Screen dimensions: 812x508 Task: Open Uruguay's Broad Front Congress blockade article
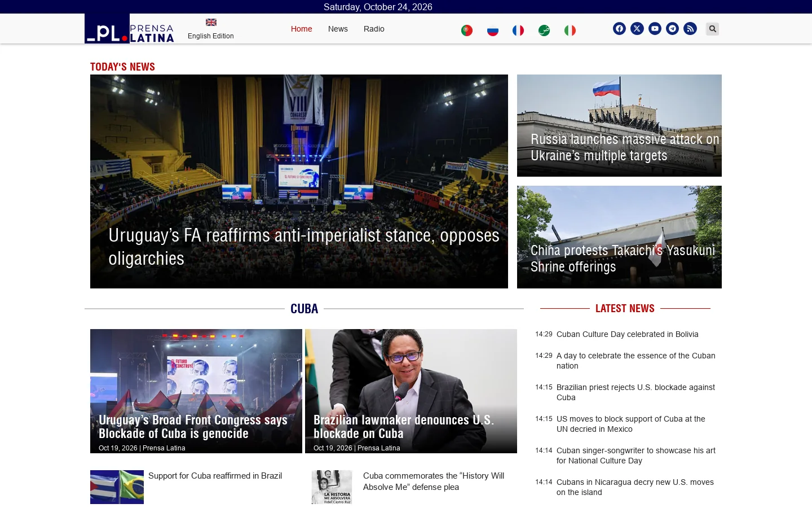click(x=193, y=427)
